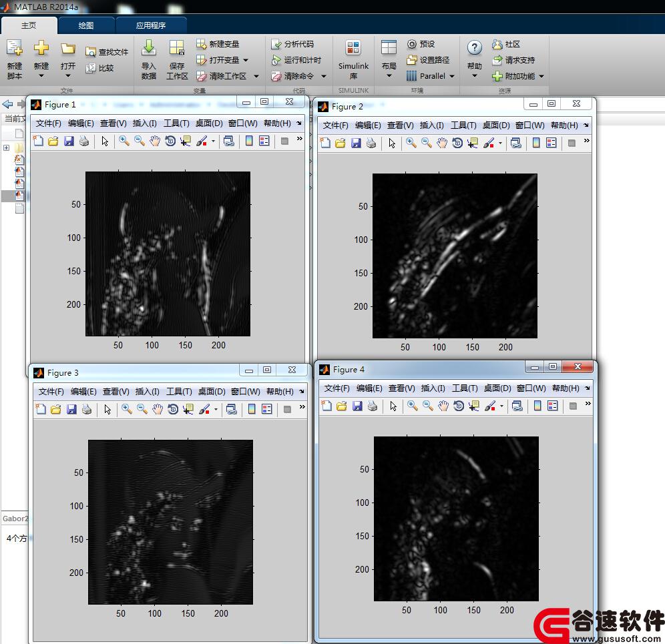Click 保存工作区 (Save Workspace) icon
The image size is (665, 644).
point(177,48)
